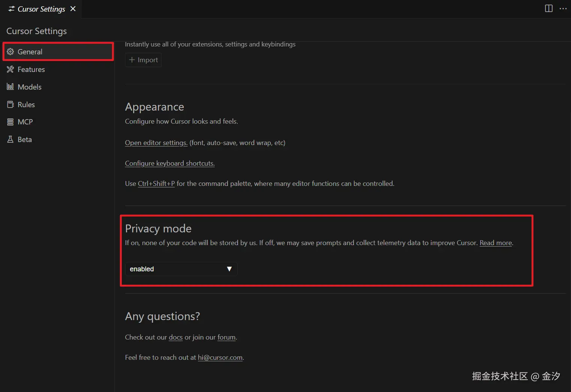Image resolution: width=571 pixels, height=392 pixels.
Task: Click the MCP server icon
Action: tap(10, 122)
